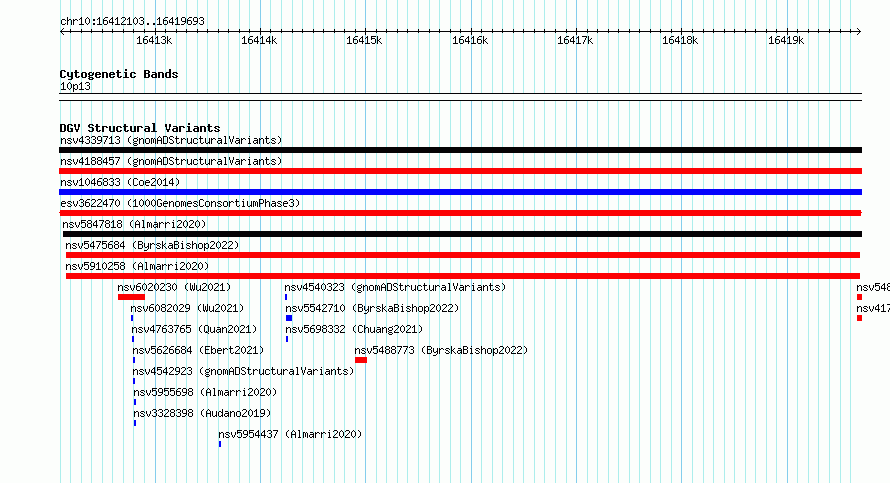This screenshot has width=890, height=483.
Task: Open esv3622470 (1000GenomesConsortiumPhase3) label
Action: pyautogui.click(x=180, y=203)
